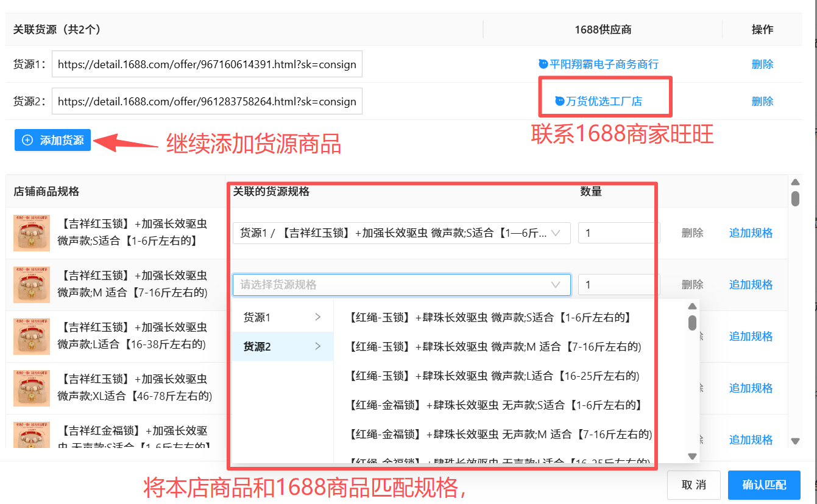Click thumbnail of 吉祥红玉锁 XL规格 product
This screenshot has width=817, height=504.
[32, 388]
